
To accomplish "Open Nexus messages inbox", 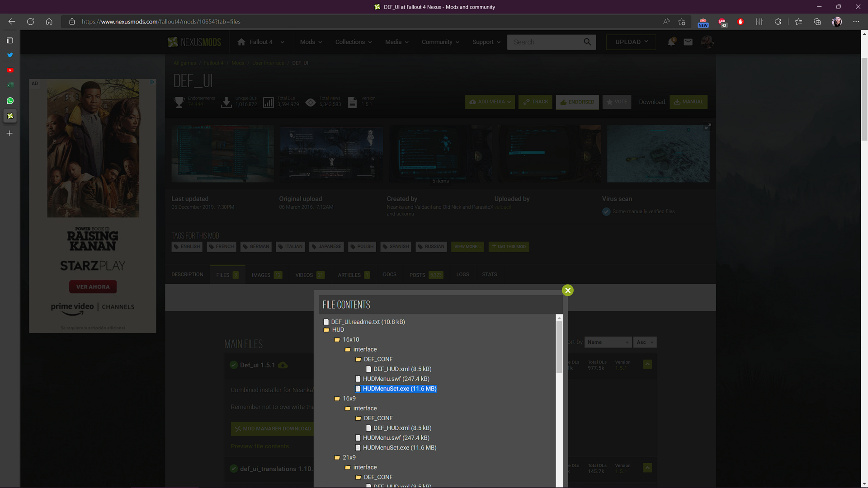I will tap(688, 42).
